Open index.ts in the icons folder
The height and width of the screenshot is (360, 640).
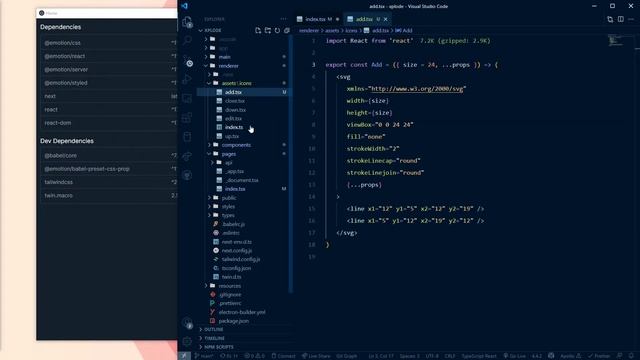coord(234,127)
